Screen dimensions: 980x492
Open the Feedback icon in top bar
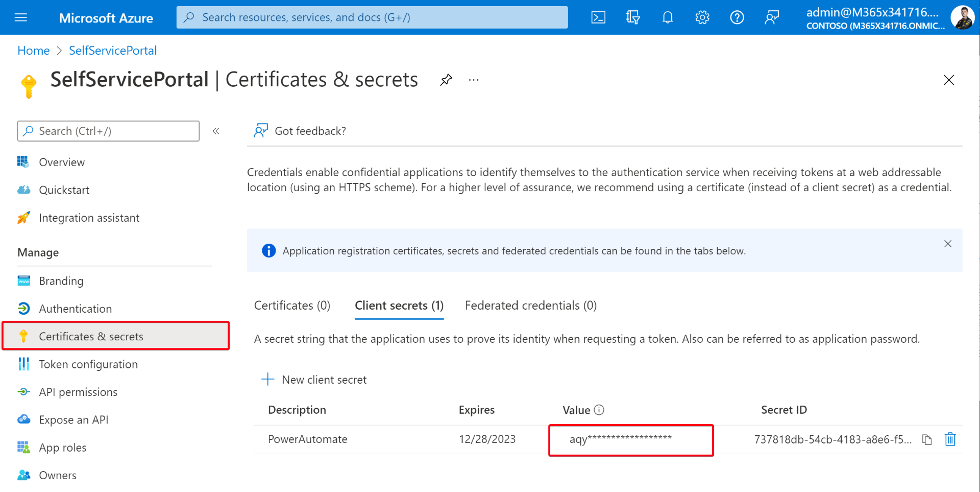tap(772, 17)
